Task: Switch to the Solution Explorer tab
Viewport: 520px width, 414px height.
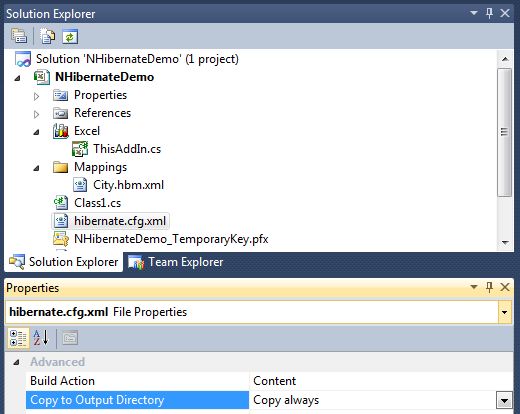Action: point(63,262)
